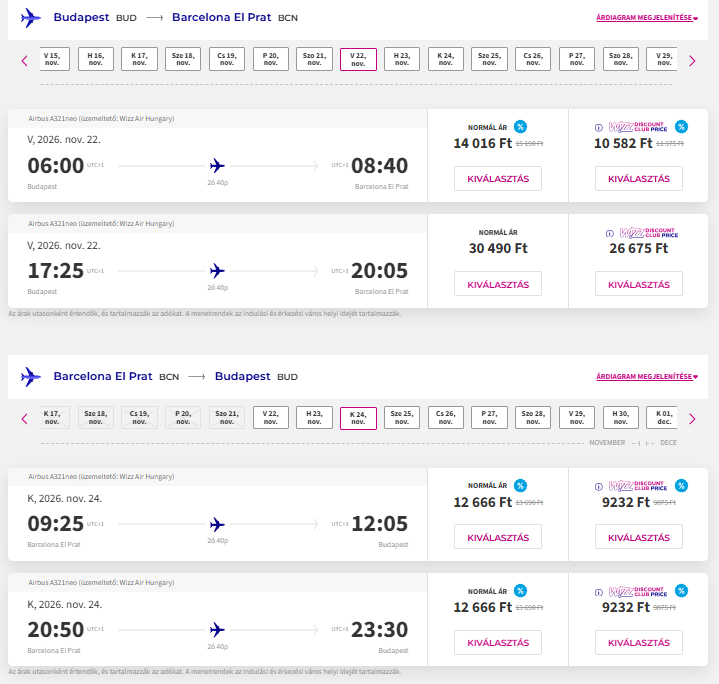
Task: Click percent badge on 09:25 flight normal price
Action: [520, 485]
